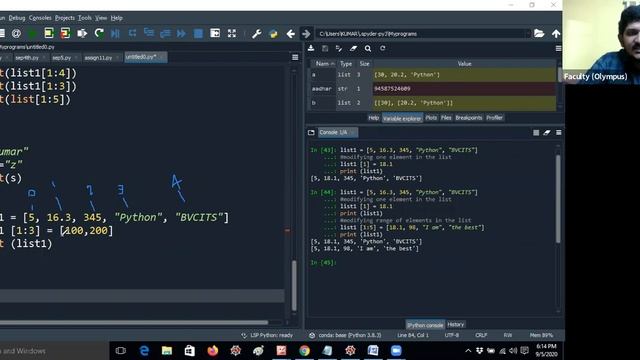Run the current cell
The image size is (640, 360).
click(x=49, y=33)
